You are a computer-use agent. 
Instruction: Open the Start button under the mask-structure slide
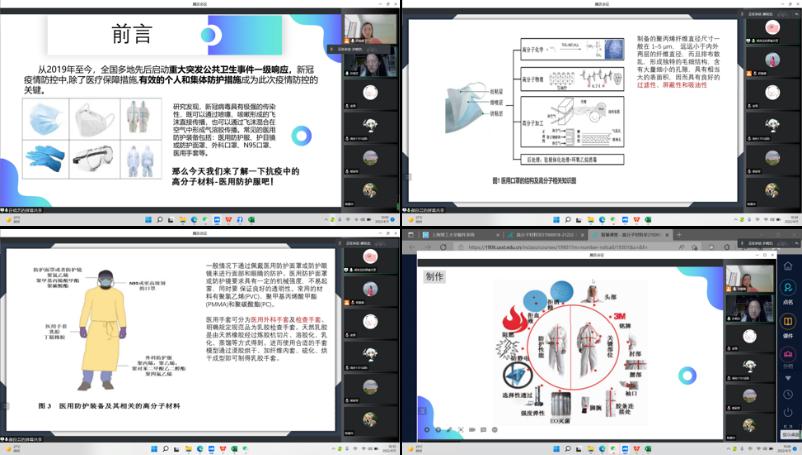pos(556,220)
